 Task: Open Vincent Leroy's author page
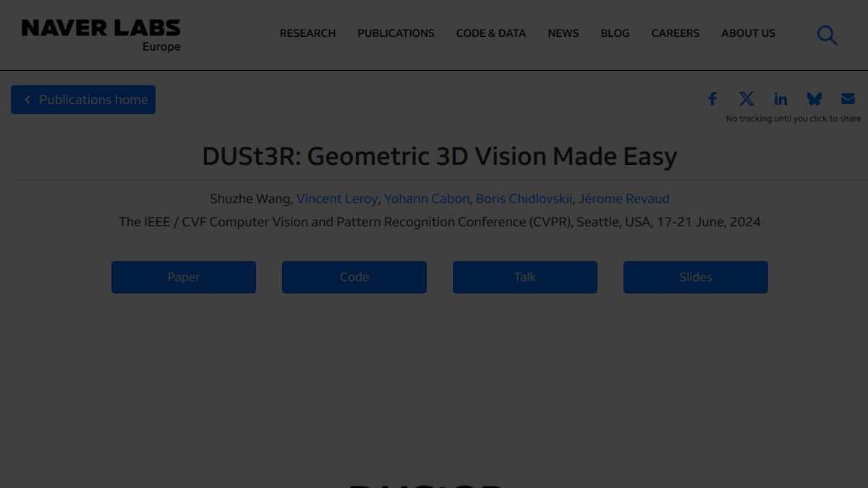point(337,199)
